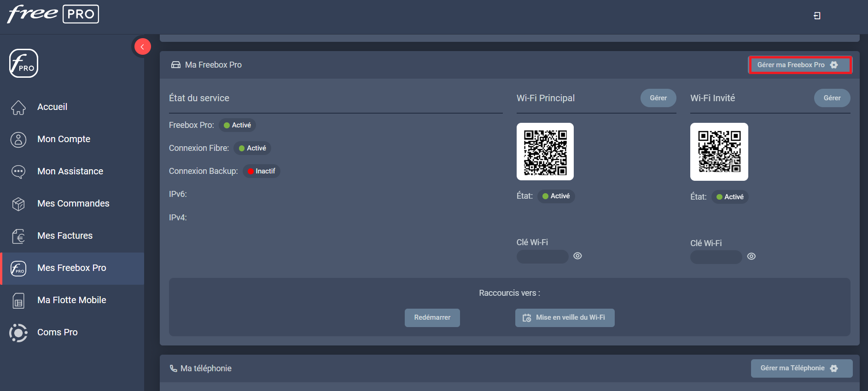Click gear icon in Gérer ma Freebox Pro
868x391 pixels.
(834, 65)
